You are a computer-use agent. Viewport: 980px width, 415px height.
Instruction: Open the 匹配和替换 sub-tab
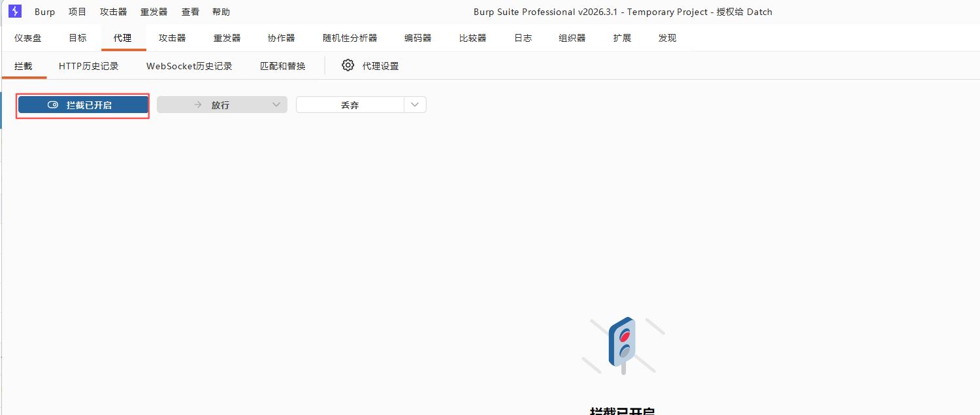(x=283, y=66)
